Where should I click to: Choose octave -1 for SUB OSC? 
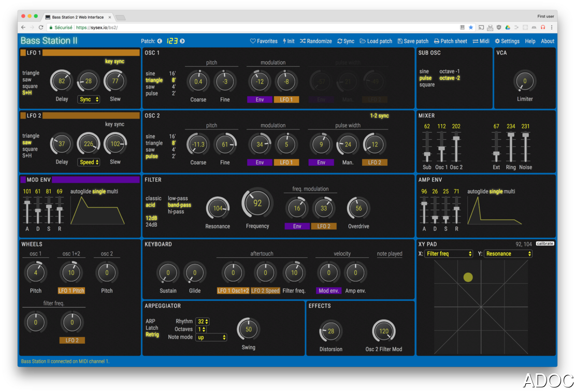point(449,71)
